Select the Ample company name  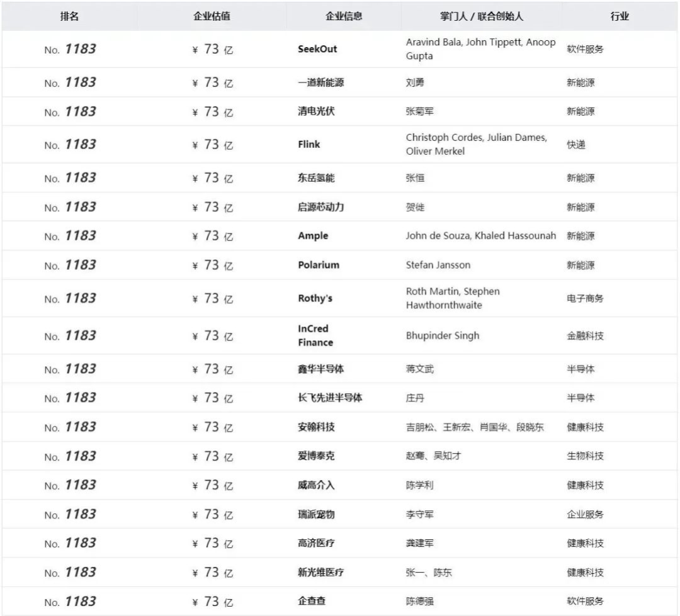click(313, 236)
